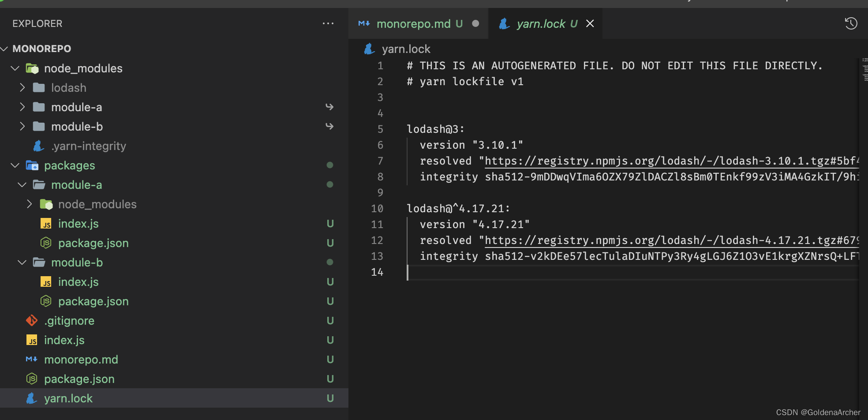Open index.js in packages module-b
This screenshot has width=868, height=420.
point(79,282)
